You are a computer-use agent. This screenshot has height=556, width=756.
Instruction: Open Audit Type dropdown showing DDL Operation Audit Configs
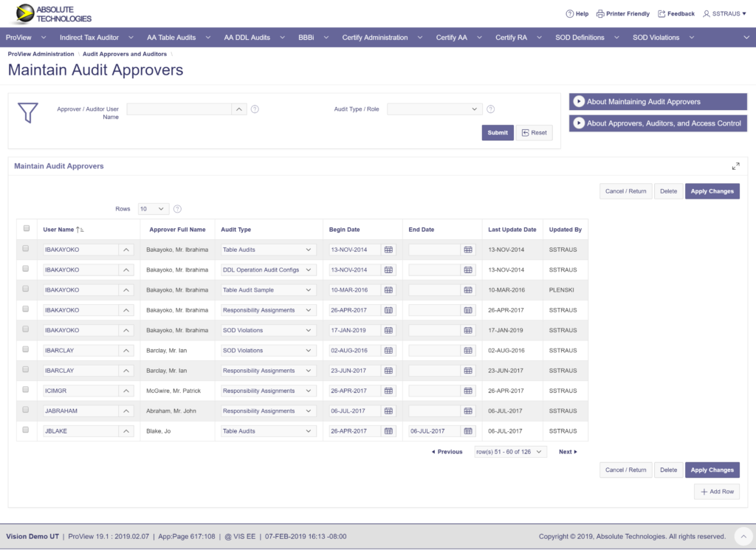(267, 270)
